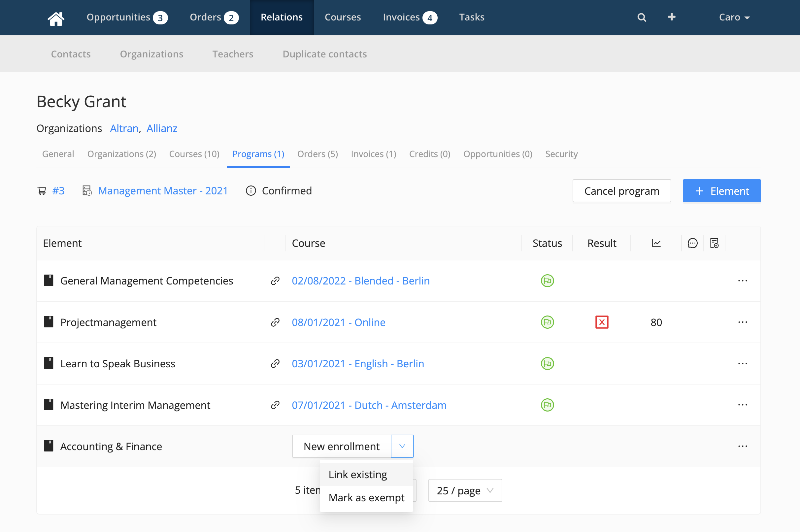Open more options for General Management Competencies
Image resolution: width=800 pixels, height=532 pixels.
[743, 281]
